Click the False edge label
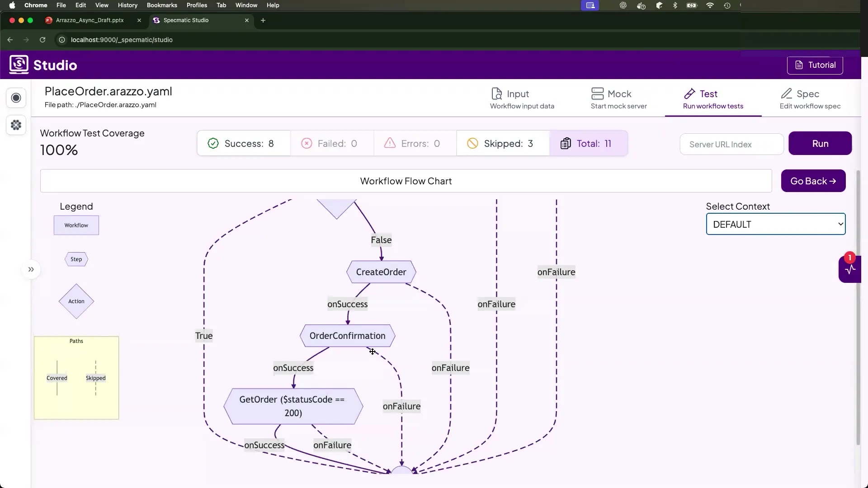The width and height of the screenshot is (868, 488). 381,240
